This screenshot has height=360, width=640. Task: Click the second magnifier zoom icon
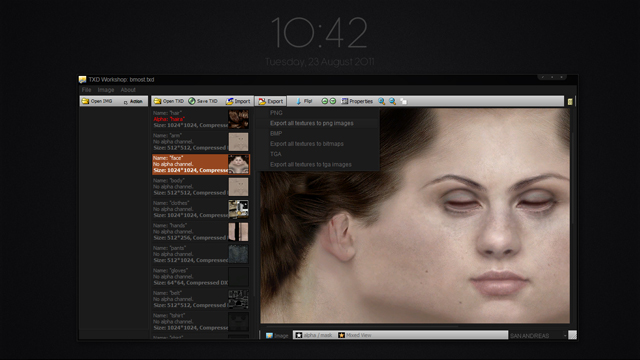click(x=392, y=101)
